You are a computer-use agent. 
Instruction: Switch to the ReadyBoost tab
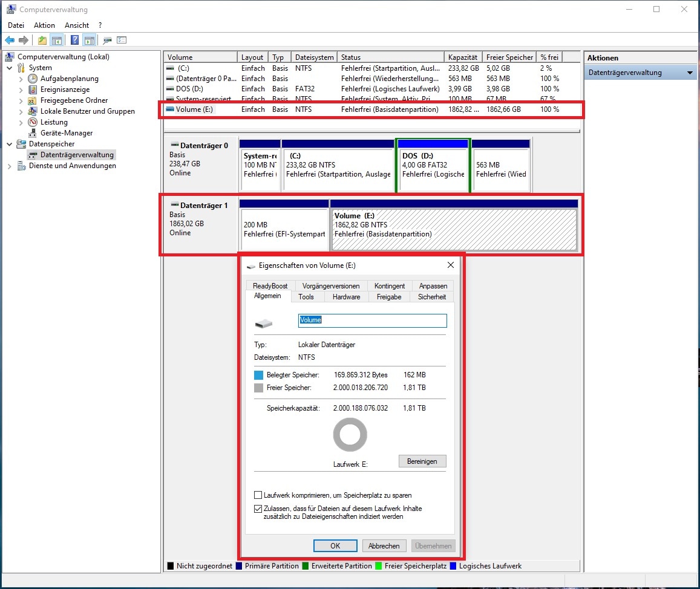click(x=270, y=285)
